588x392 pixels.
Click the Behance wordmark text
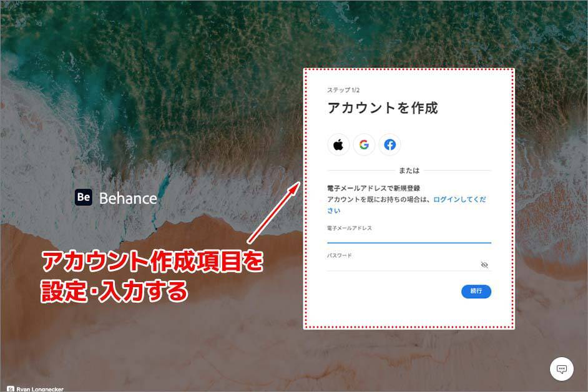[x=128, y=198]
